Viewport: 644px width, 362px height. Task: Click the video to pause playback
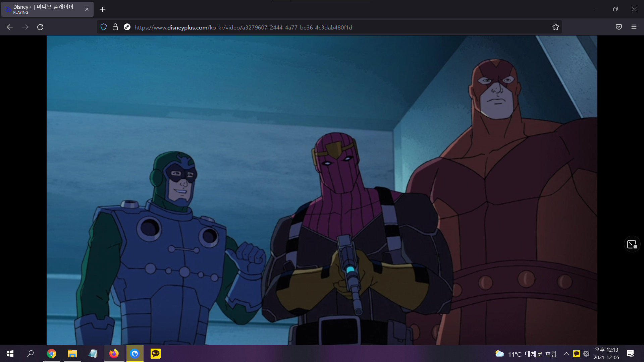pyautogui.click(x=322, y=190)
